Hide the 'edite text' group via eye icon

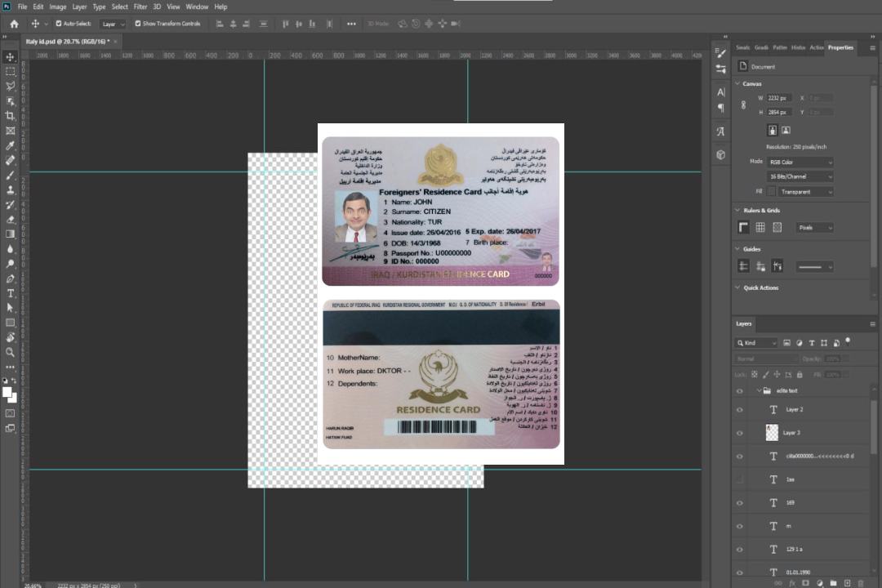click(x=740, y=391)
